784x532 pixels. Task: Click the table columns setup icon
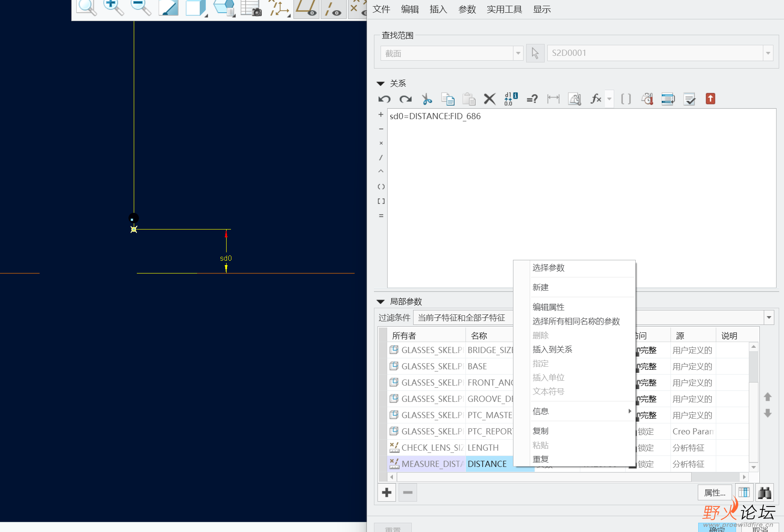point(744,492)
